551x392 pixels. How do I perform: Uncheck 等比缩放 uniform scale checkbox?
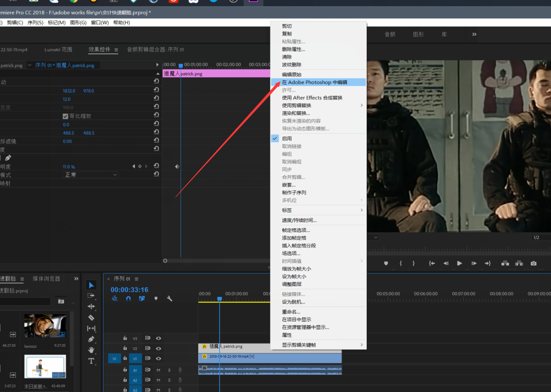click(66, 116)
